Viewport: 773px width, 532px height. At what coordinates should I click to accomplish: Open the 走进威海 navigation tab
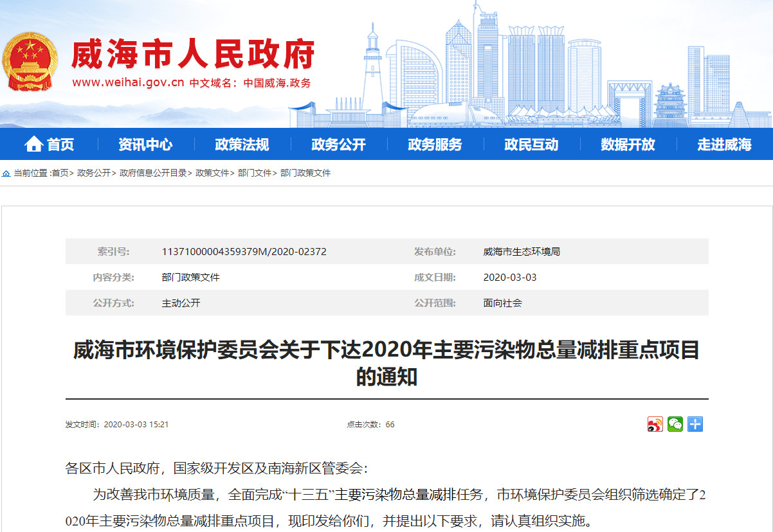pyautogui.click(x=724, y=144)
